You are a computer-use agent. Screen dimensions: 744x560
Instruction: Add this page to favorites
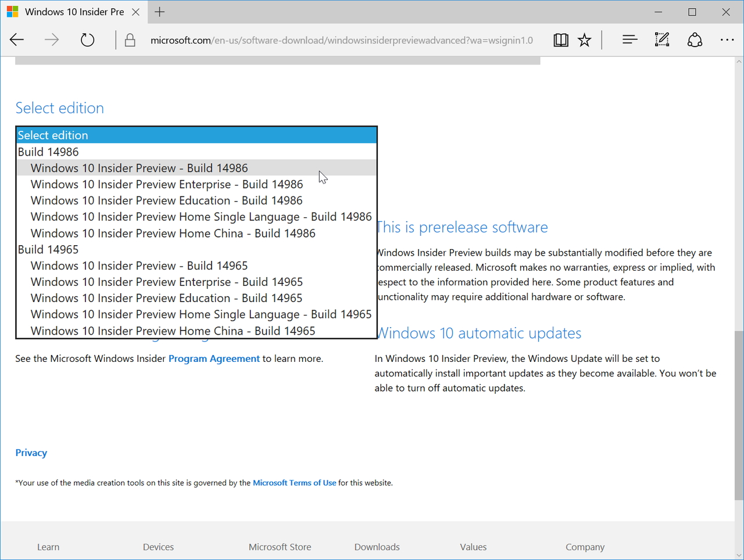(584, 40)
